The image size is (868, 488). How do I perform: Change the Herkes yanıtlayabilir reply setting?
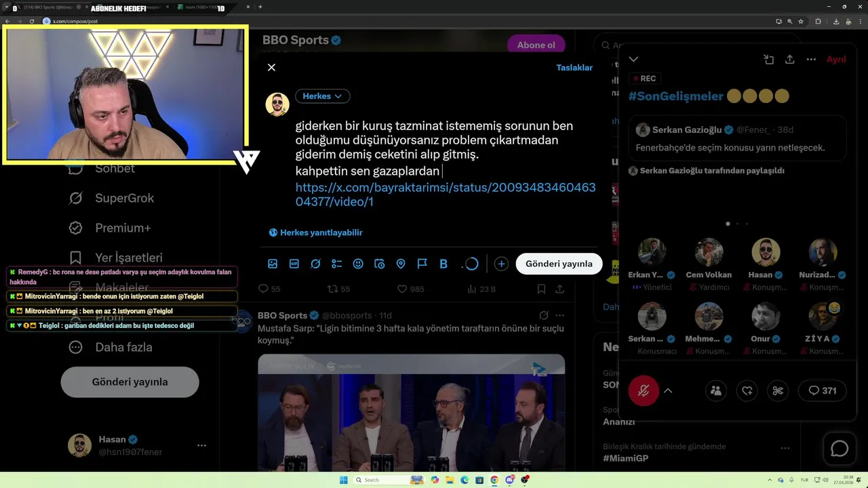click(x=316, y=232)
